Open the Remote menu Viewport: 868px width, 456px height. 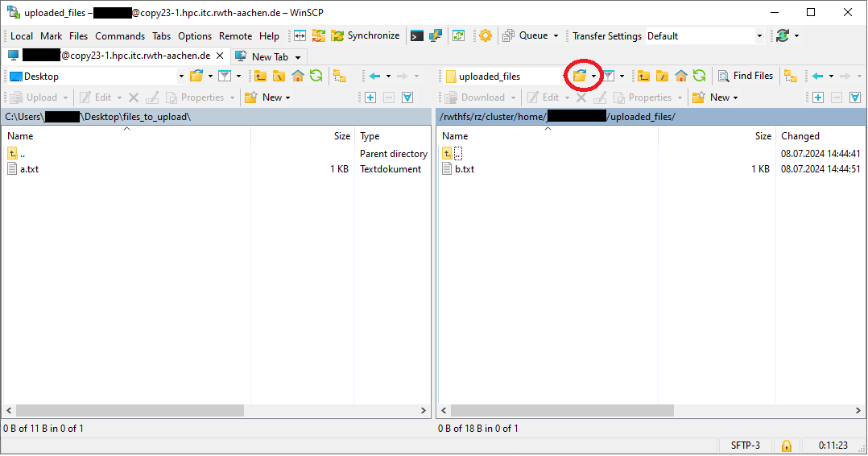click(x=235, y=36)
